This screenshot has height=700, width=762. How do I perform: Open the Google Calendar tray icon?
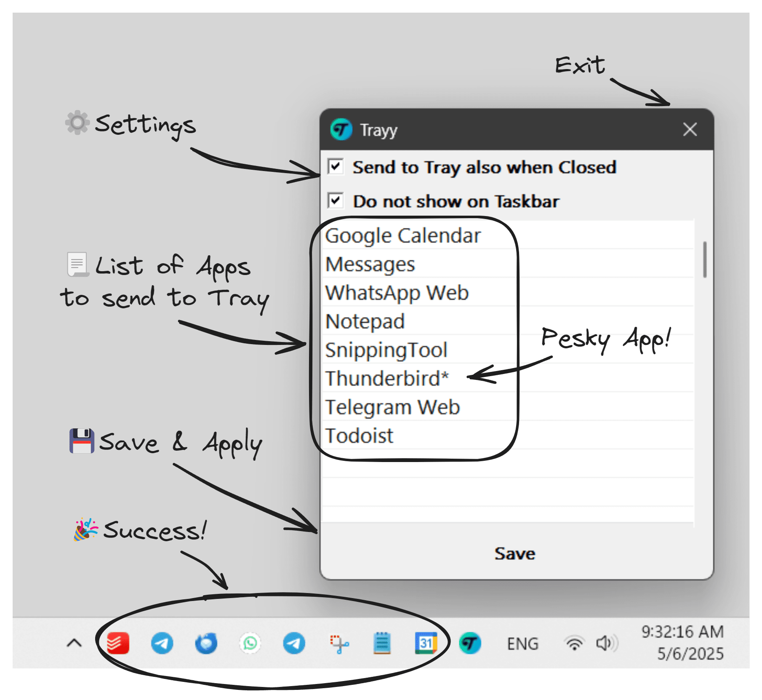pyautogui.click(x=426, y=643)
